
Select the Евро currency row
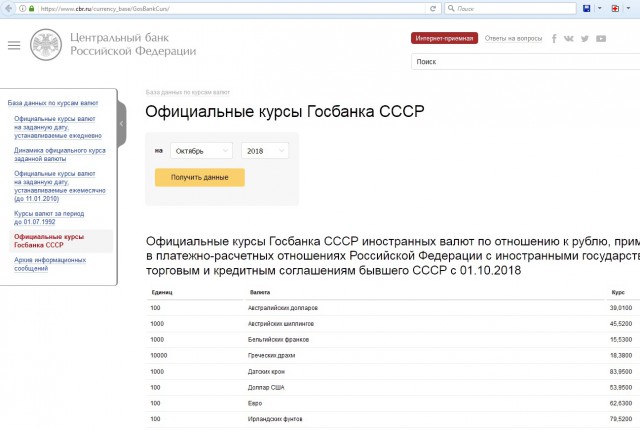[x=393, y=403]
